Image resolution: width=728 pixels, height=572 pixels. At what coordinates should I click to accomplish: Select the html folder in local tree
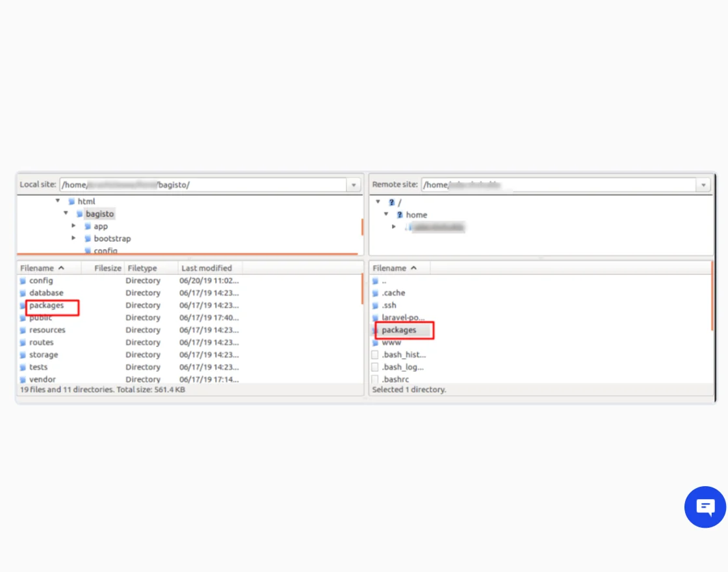(86, 201)
